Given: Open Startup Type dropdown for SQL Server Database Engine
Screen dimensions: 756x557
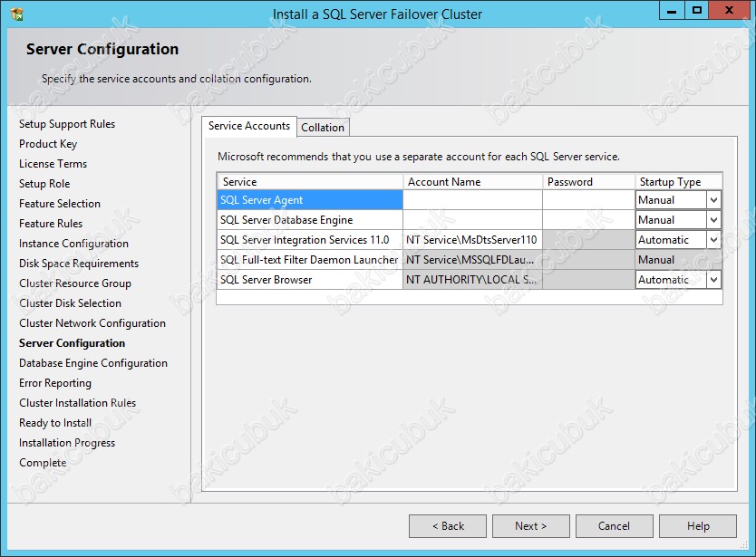Looking at the screenshot, I should 713,220.
